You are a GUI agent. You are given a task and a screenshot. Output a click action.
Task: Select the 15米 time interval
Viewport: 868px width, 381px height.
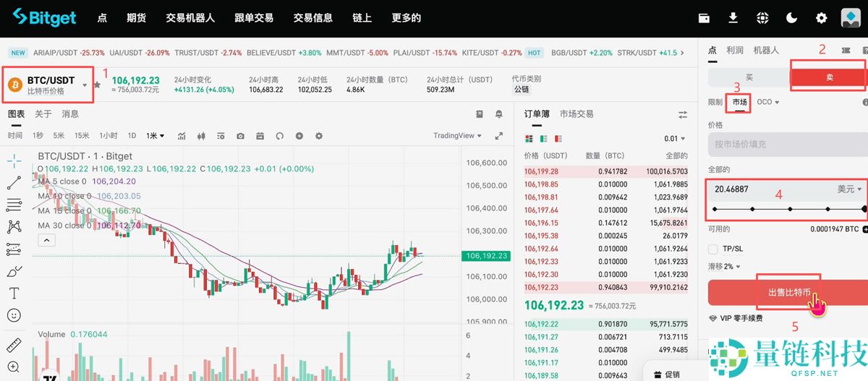(x=82, y=136)
